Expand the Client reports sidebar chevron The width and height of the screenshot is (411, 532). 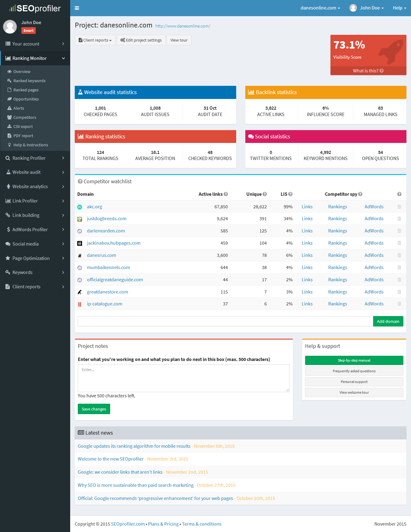coord(63,286)
